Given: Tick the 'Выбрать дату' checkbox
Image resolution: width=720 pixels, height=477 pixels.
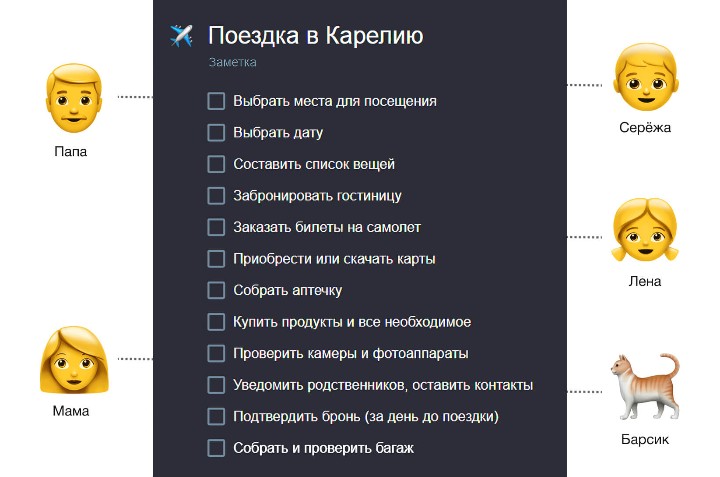Looking at the screenshot, I should pyautogui.click(x=216, y=132).
